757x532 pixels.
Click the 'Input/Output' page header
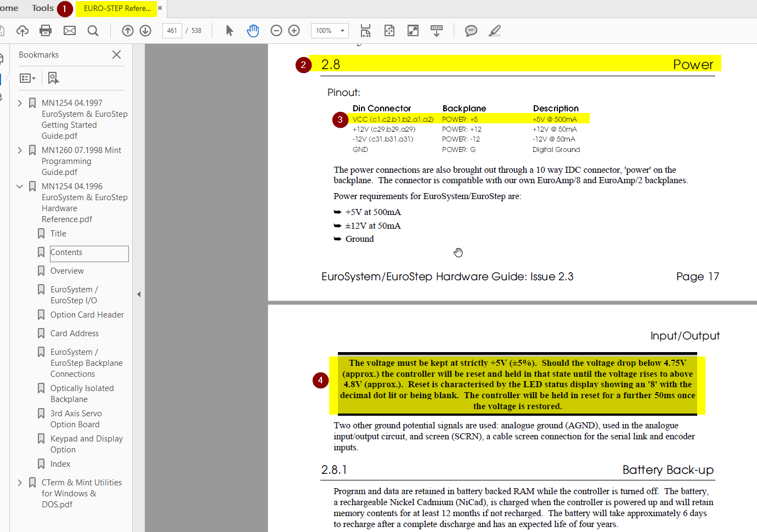point(685,336)
